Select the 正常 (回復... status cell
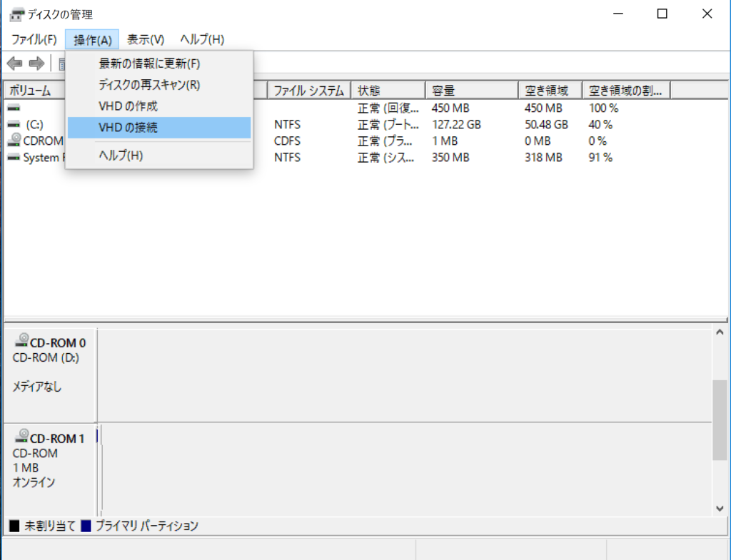This screenshot has width=731, height=560. pos(388,108)
